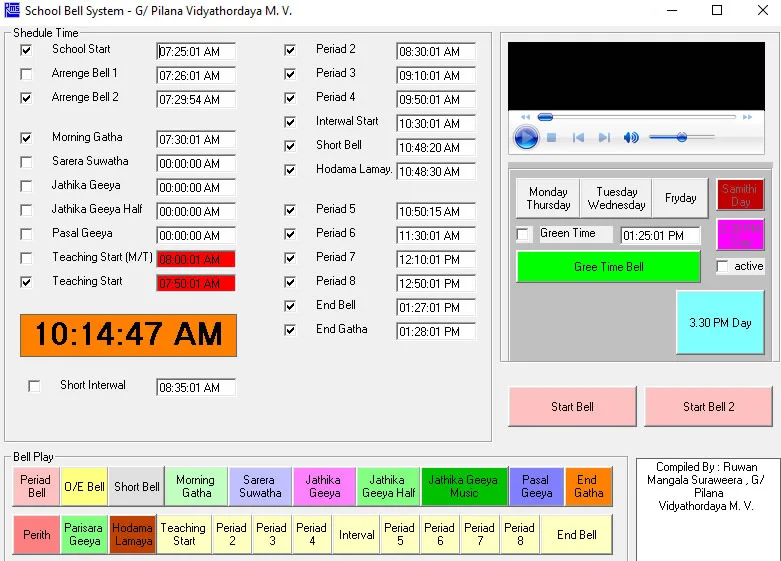Select the Monday Thursday schedule button

[549, 198]
